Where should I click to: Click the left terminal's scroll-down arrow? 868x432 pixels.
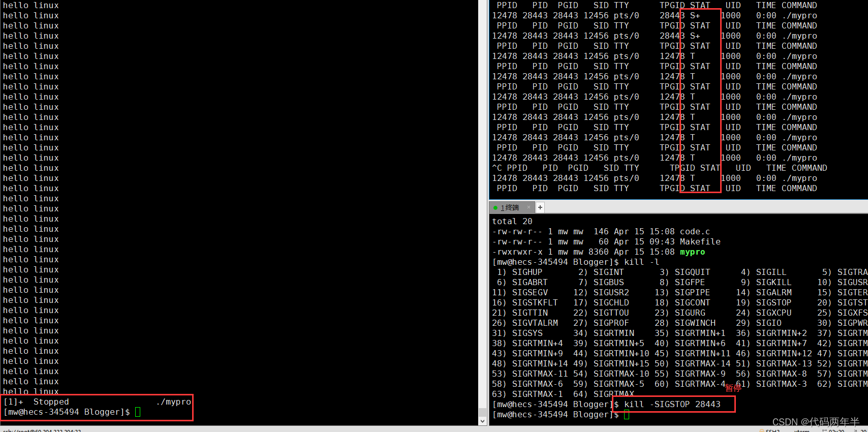pyautogui.click(x=483, y=421)
